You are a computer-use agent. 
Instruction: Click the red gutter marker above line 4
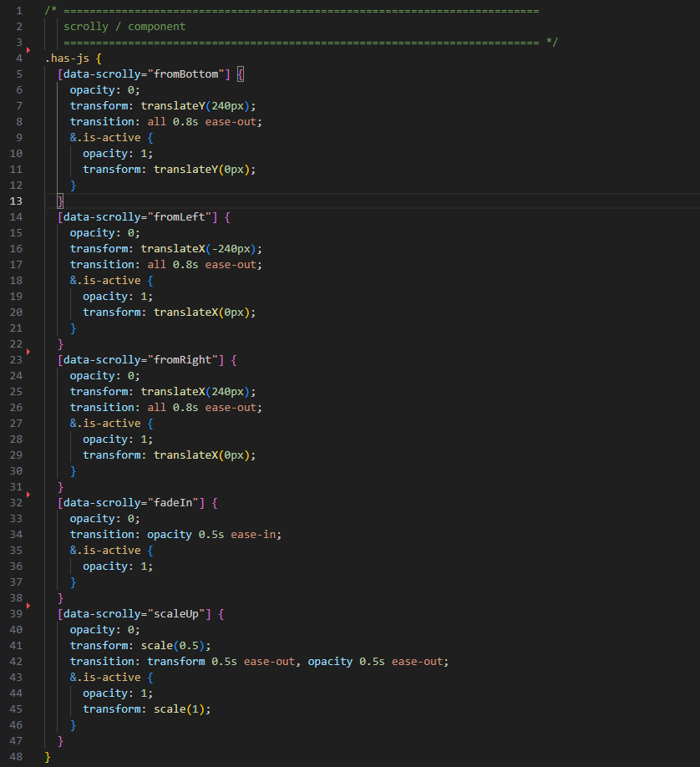(28, 51)
